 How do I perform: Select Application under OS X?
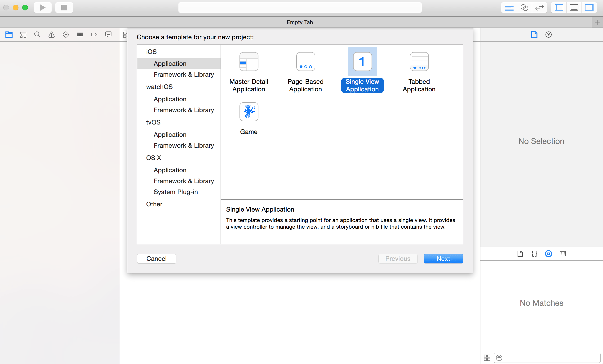(170, 170)
